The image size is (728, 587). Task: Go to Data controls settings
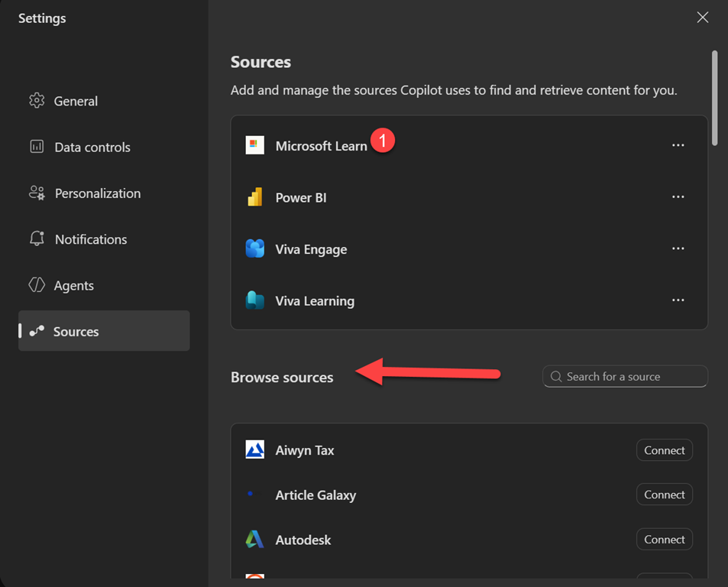pyautogui.click(x=104, y=147)
